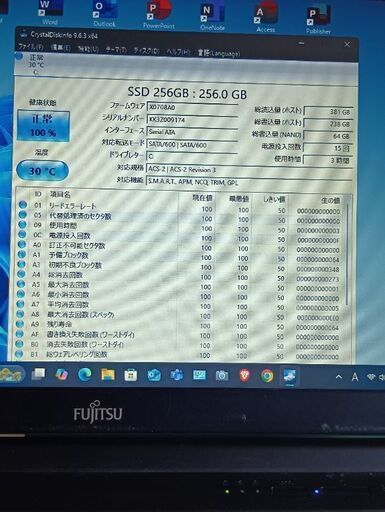
Task: Select the 09 使用時間 row
Action: click(x=180, y=227)
